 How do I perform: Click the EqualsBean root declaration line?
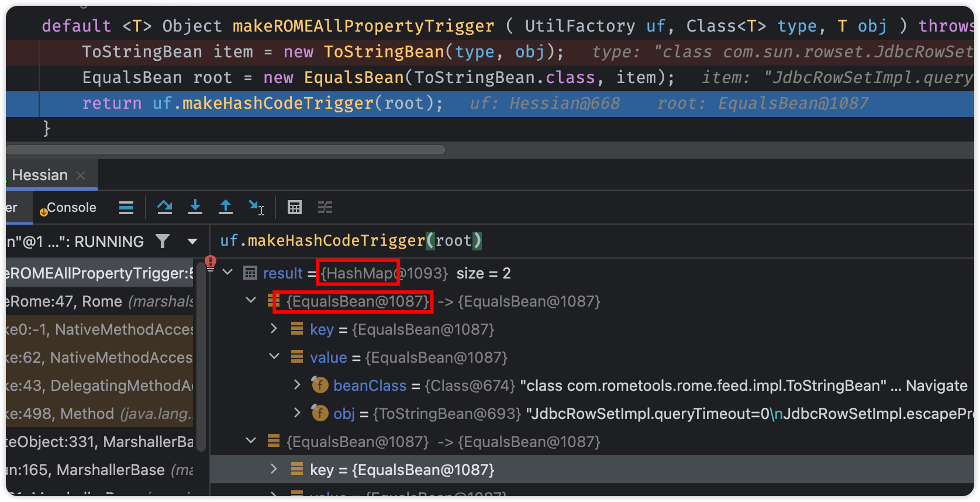click(490, 78)
